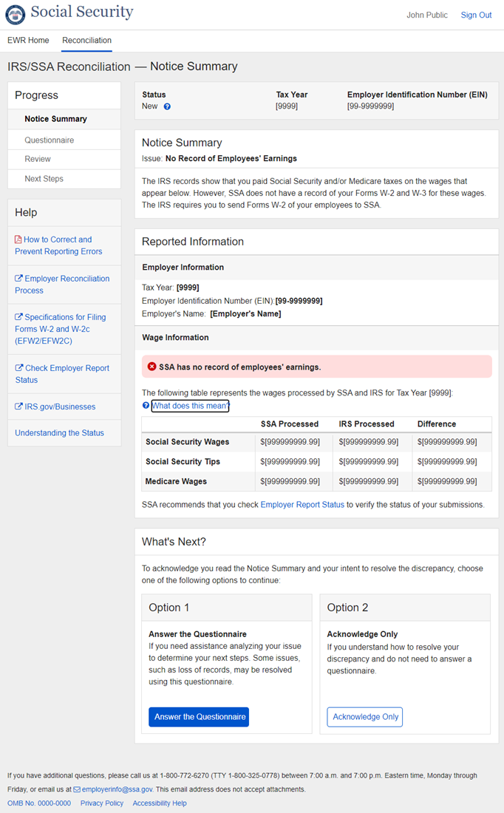The height and width of the screenshot is (813, 504).
Task: Expand the 'What does this mean?' help text
Action: [190, 406]
